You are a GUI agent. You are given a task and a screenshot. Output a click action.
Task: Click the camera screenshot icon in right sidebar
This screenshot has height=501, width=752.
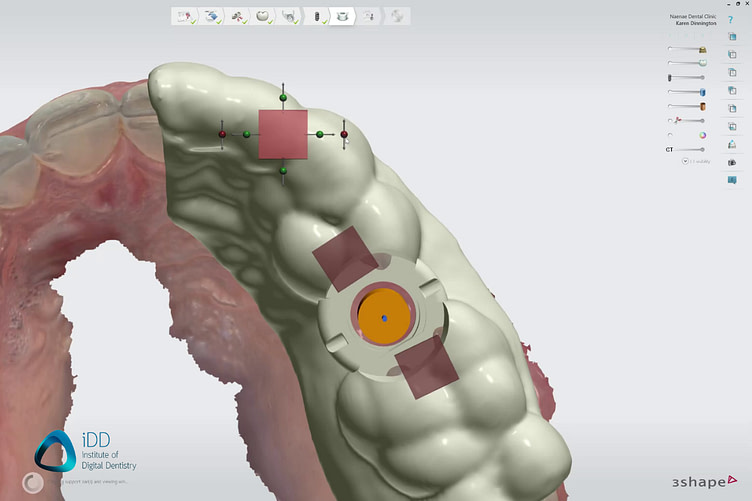[732, 162]
